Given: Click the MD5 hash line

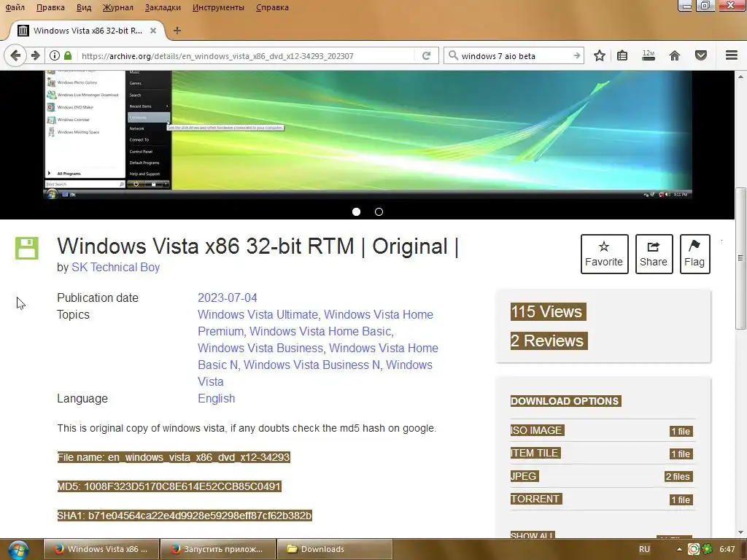Looking at the screenshot, I should coord(169,486).
